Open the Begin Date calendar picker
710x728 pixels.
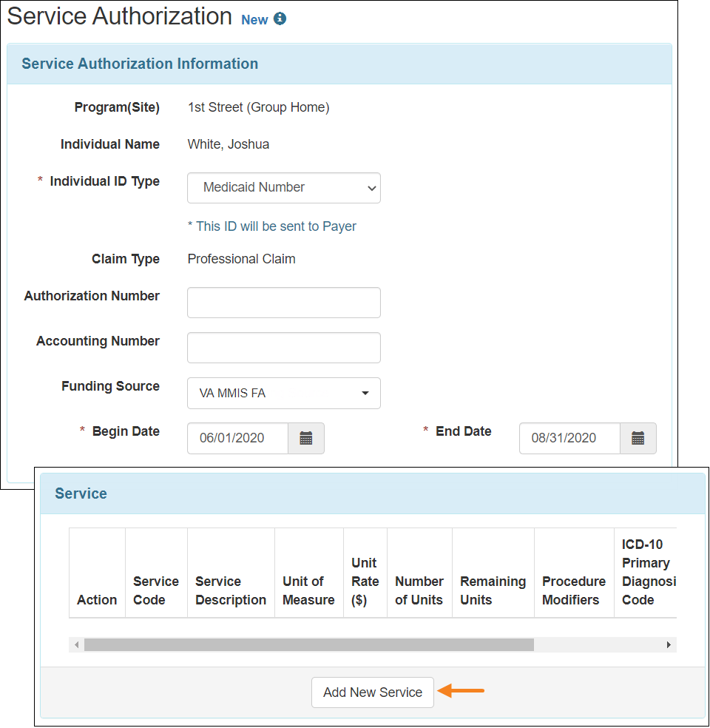[x=306, y=438]
